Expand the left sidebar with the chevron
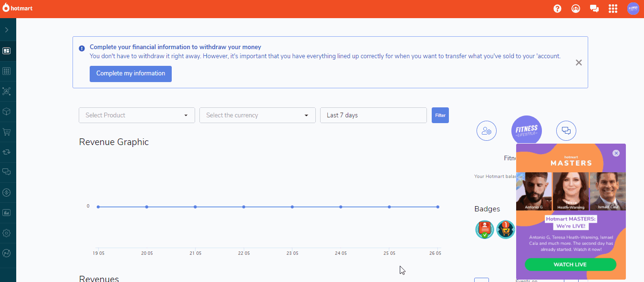This screenshot has width=644, height=282. coord(7,30)
